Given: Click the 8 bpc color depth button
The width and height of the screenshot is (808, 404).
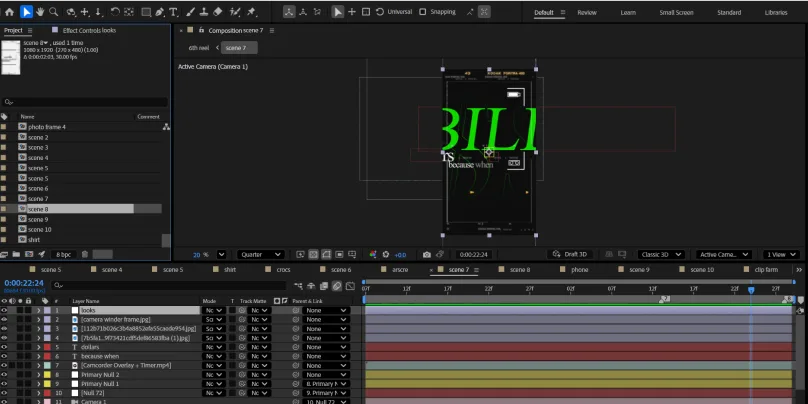Looking at the screenshot, I should pyautogui.click(x=63, y=254).
